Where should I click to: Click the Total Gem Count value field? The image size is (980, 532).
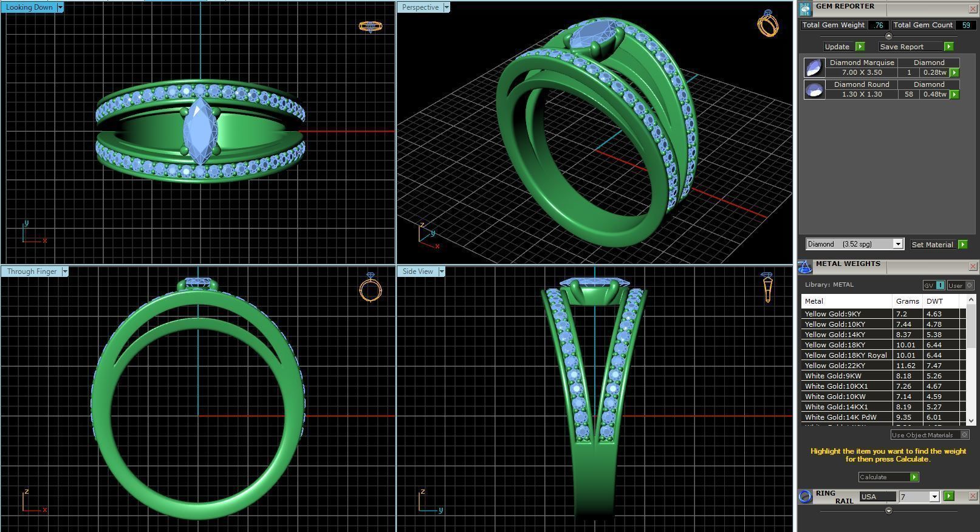coord(966,25)
